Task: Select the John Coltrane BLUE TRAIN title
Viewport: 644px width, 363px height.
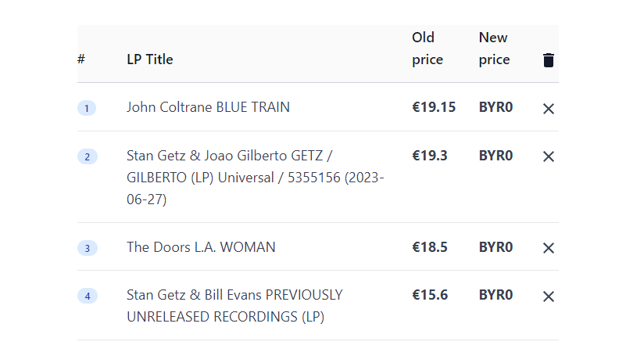Action: (208, 107)
